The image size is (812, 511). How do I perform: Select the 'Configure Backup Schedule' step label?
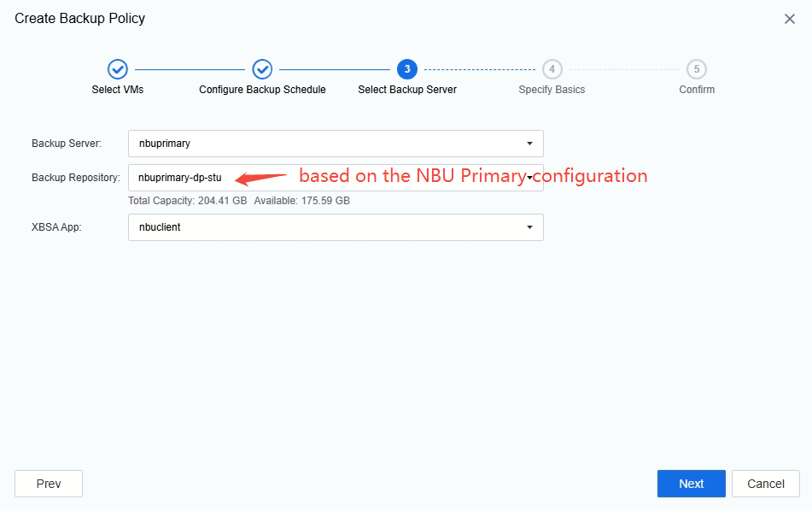[262, 90]
